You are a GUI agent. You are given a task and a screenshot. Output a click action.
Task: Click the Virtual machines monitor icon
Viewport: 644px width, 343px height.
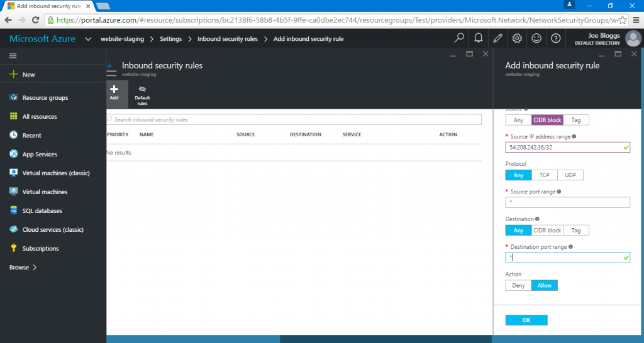(14, 192)
